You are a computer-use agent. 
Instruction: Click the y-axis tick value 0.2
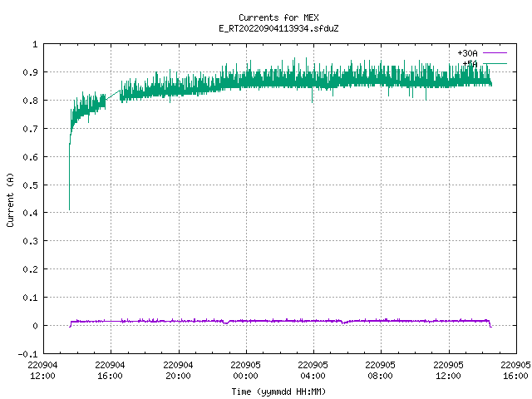pyautogui.click(x=30, y=269)
